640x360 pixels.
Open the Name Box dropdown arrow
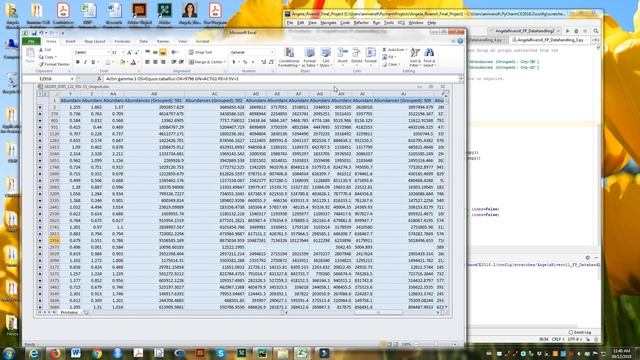(x=72, y=78)
